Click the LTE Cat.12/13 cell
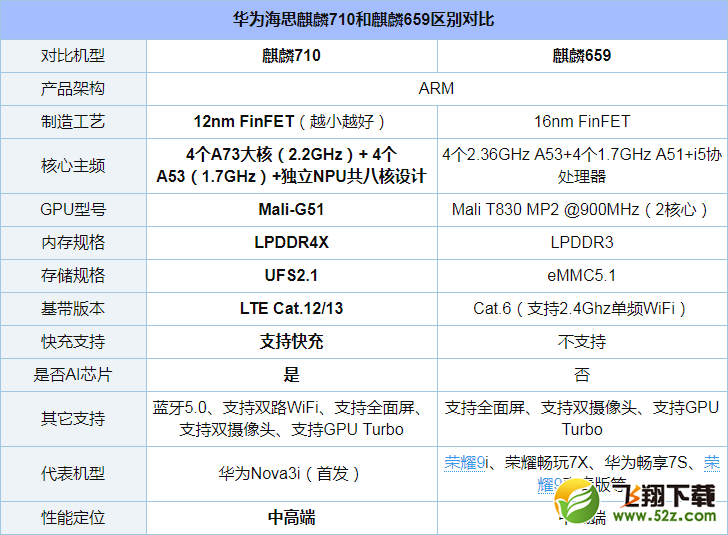 coord(292,308)
